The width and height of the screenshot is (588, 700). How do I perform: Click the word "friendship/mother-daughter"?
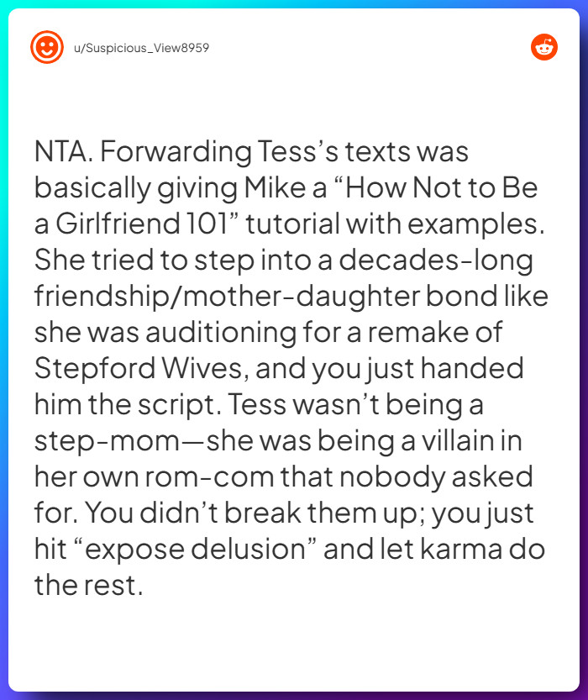[x=227, y=297]
